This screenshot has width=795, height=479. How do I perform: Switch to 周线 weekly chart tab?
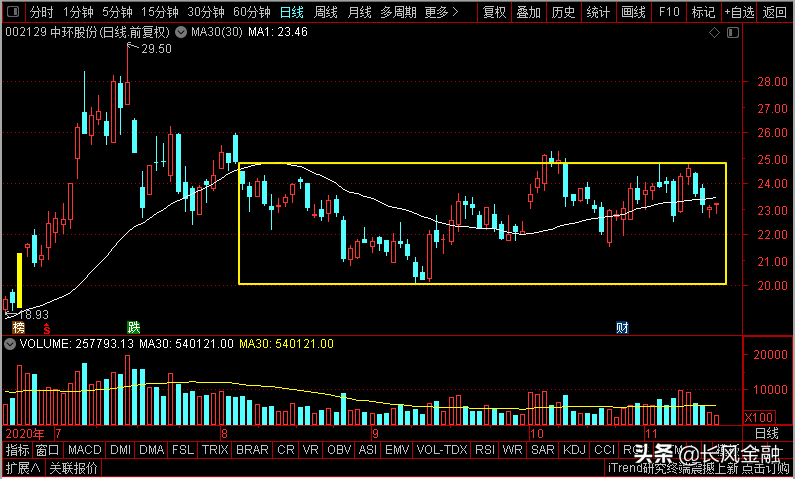325,13
